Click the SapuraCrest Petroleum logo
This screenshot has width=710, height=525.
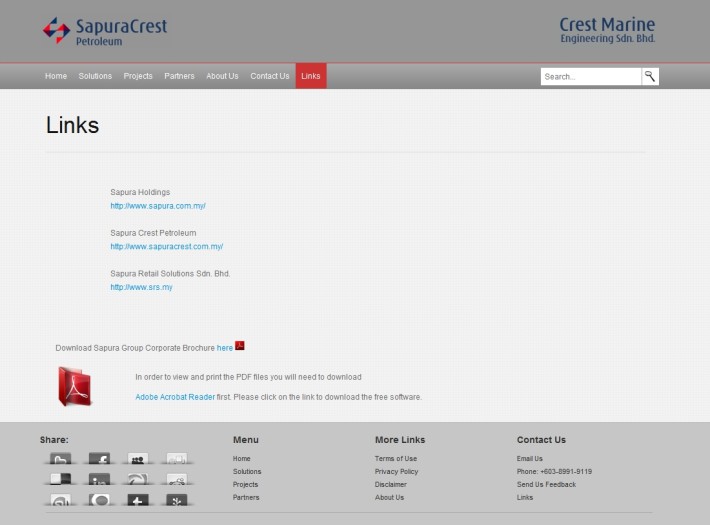click(x=105, y=30)
